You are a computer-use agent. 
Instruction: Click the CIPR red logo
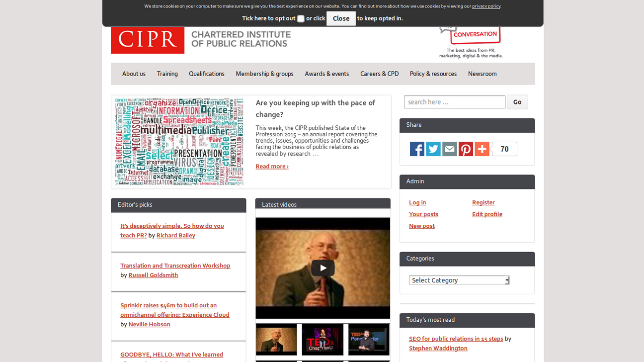pyautogui.click(x=148, y=40)
